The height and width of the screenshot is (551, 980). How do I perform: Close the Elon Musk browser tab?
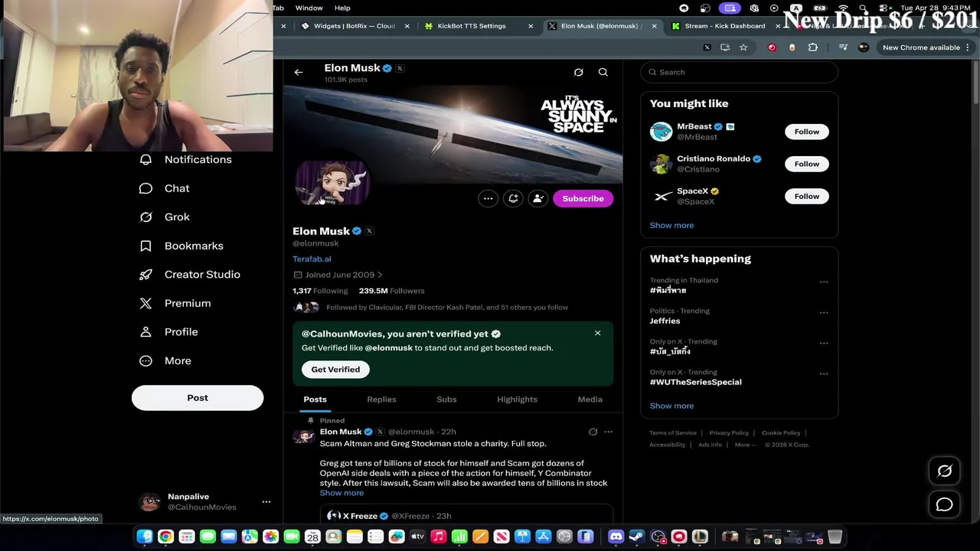654,26
